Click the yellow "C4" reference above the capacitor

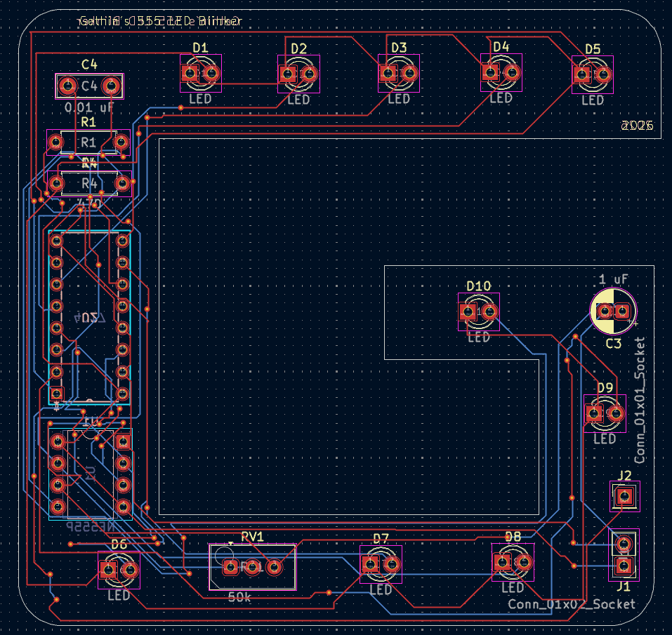89,65
